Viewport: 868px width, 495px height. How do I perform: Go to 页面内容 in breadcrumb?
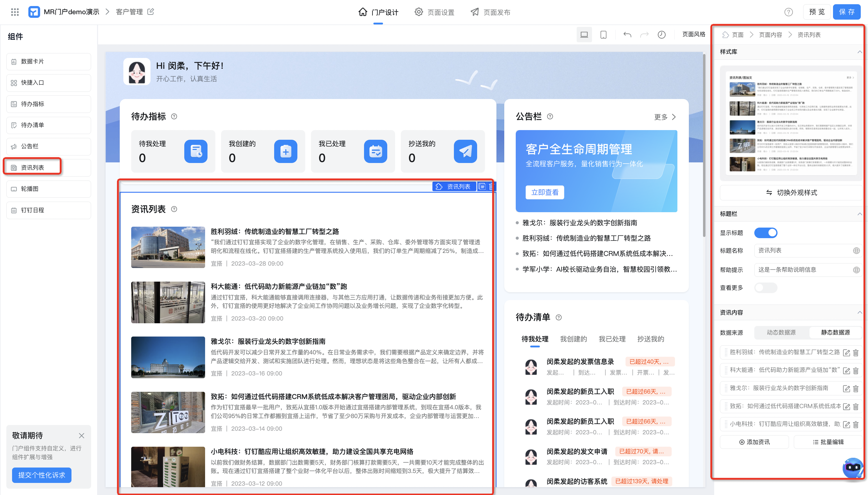(770, 35)
